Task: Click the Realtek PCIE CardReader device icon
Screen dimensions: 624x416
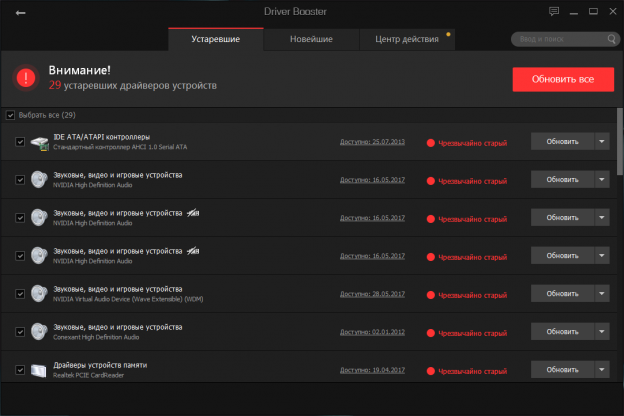Action: [x=39, y=371]
